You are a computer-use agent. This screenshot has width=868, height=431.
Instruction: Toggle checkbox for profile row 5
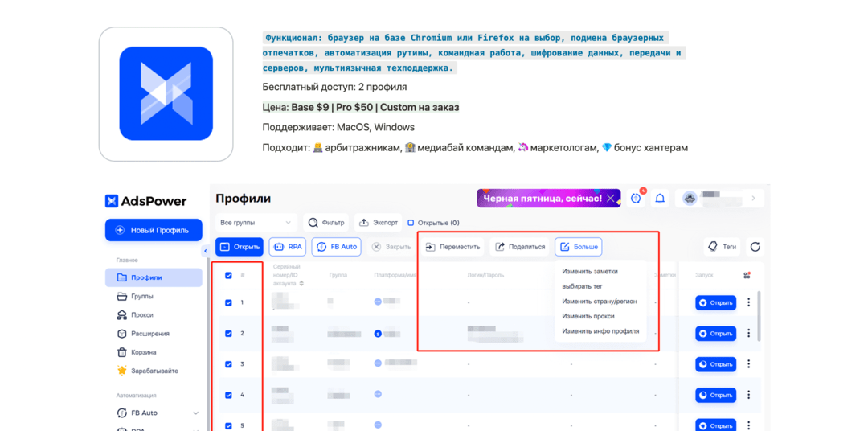(228, 426)
